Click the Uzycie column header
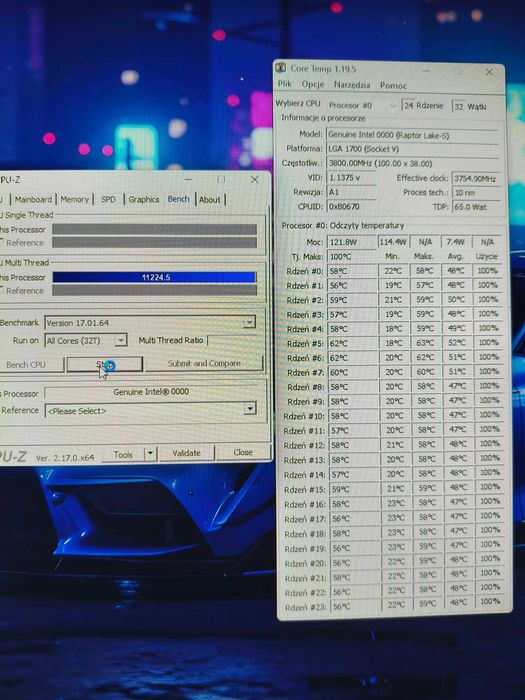 tap(487, 256)
